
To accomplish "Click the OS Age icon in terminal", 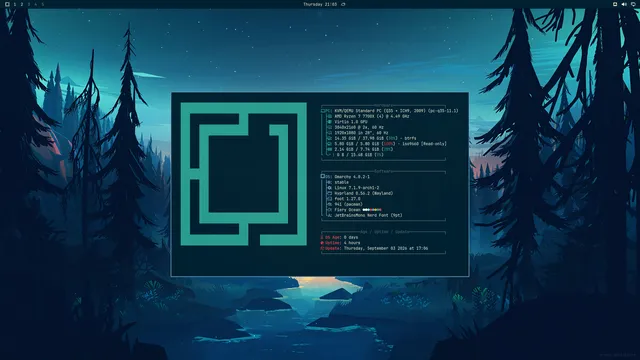I will click(x=322, y=237).
